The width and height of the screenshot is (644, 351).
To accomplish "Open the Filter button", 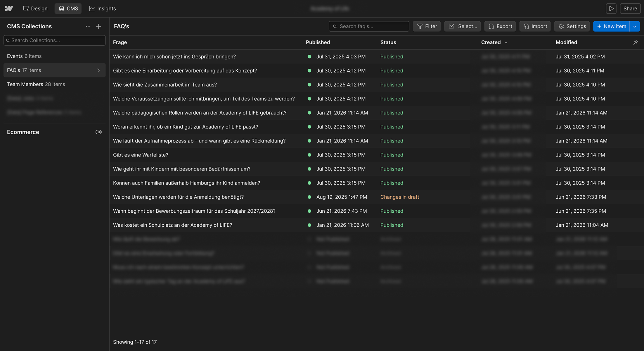I will point(427,26).
